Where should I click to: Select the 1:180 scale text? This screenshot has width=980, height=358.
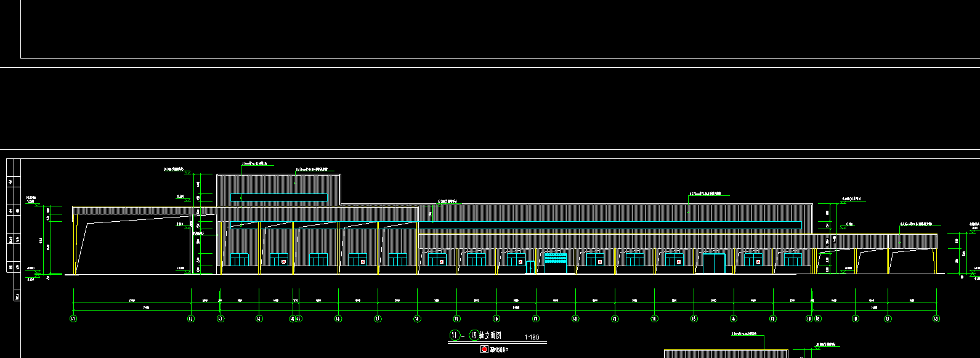pyautogui.click(x=532, y=338)
